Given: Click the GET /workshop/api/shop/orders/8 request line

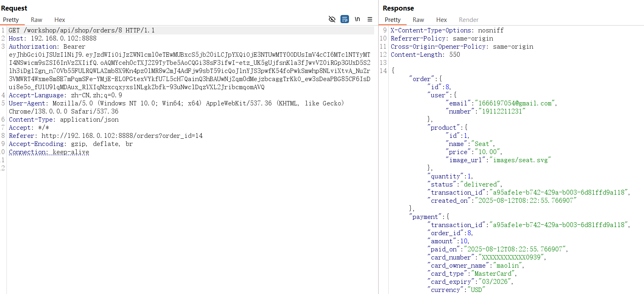Looking at the screenshot, I should click(82, 30).
